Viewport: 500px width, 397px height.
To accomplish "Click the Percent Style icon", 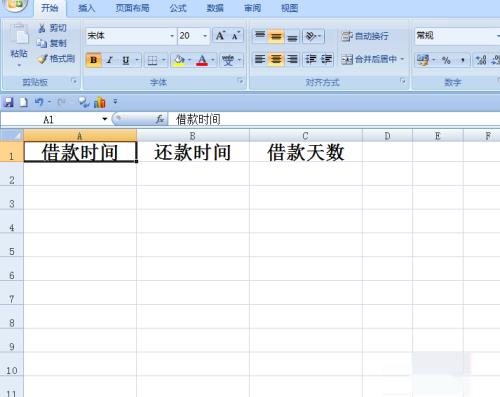I will (446, 60).
